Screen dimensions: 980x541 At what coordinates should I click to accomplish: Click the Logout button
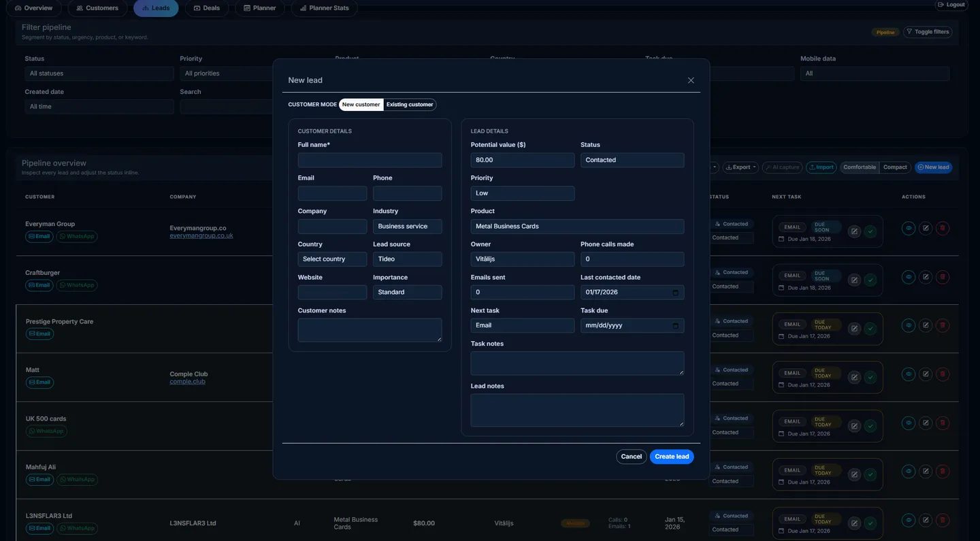click(x=951, y=5)
